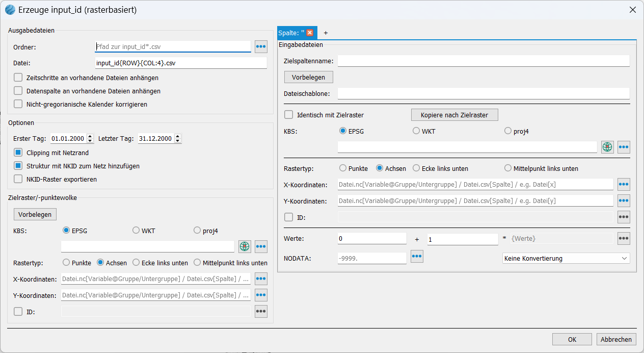
Task: Increase Erster Tag date with up arrow
Action: pos(90,137)
